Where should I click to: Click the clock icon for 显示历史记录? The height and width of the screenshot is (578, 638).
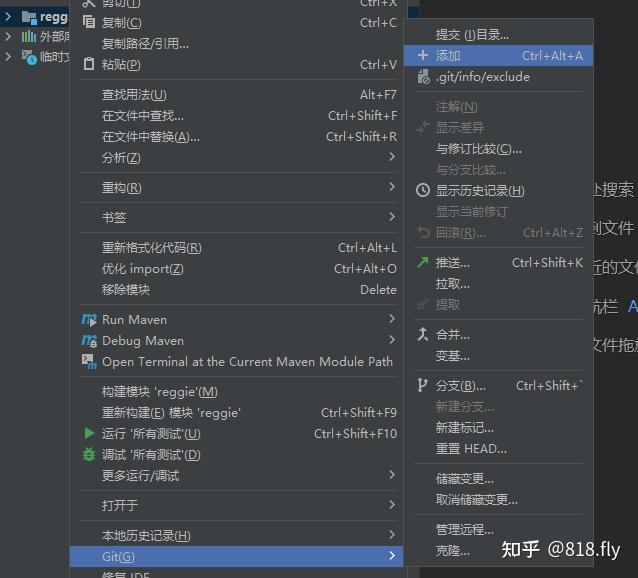pyautogui.click(x=423, y=190)
